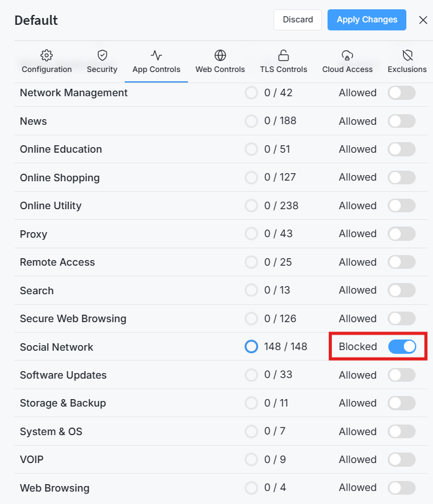433x504 pixels.
Task: Toggle System & OS blocking switch
Action: 401,431
